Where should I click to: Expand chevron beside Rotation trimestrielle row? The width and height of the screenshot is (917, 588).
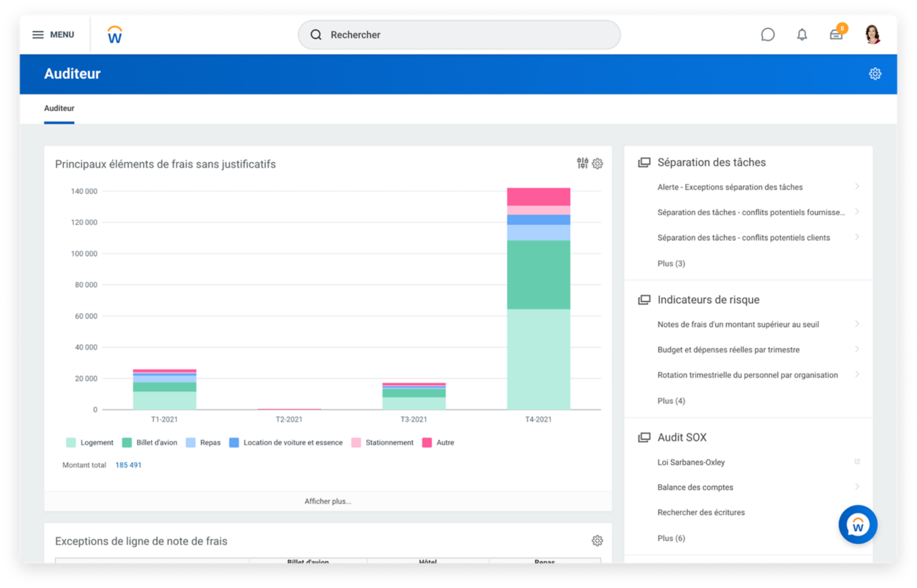click(x=857, y=375)
